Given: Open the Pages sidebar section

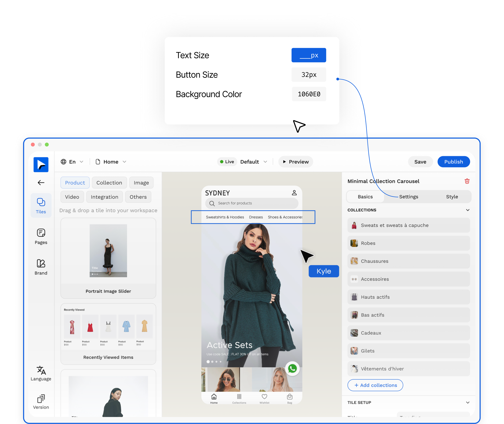Looking at the screenshot, I should click(41, 236).
